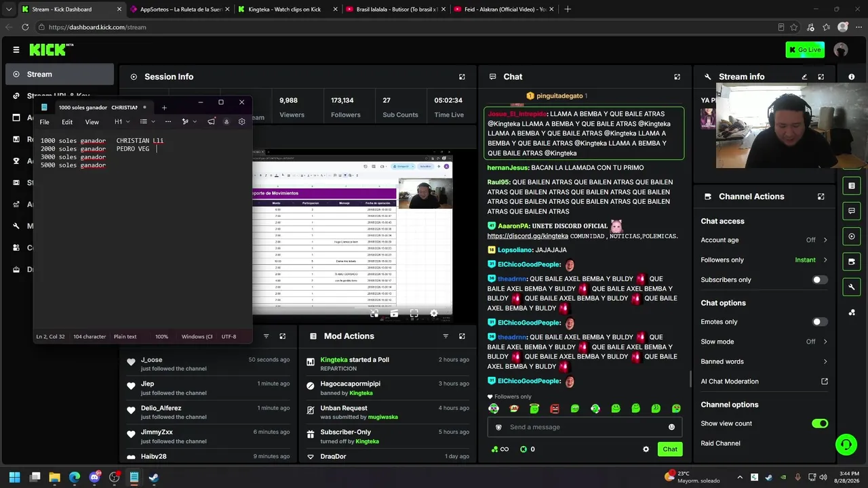Switch to the AppSorteos browser tab

coord(179,9)
